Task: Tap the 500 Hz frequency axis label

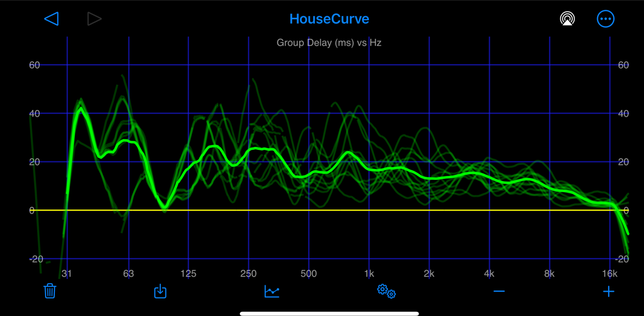Action: click(x=309, y=274)
